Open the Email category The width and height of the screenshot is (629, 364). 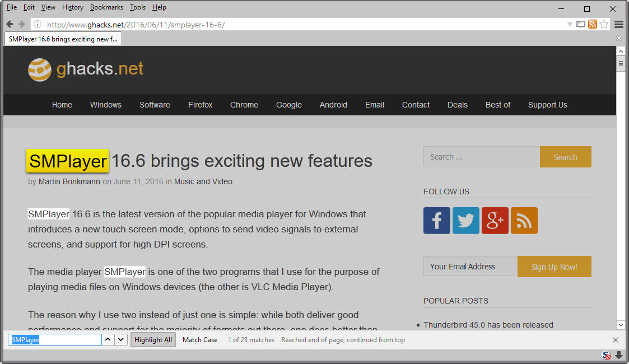tap(375, 105)
